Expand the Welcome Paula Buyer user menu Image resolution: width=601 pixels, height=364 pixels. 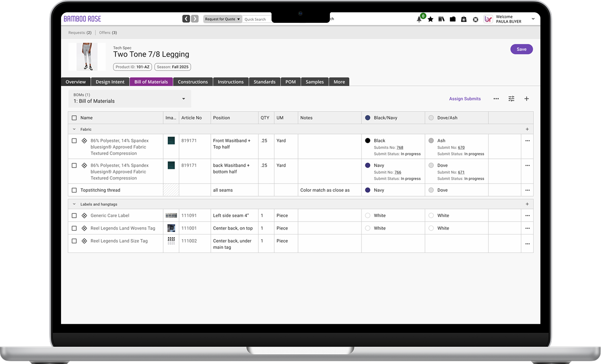pyautogui.click(x=533, y=19)
